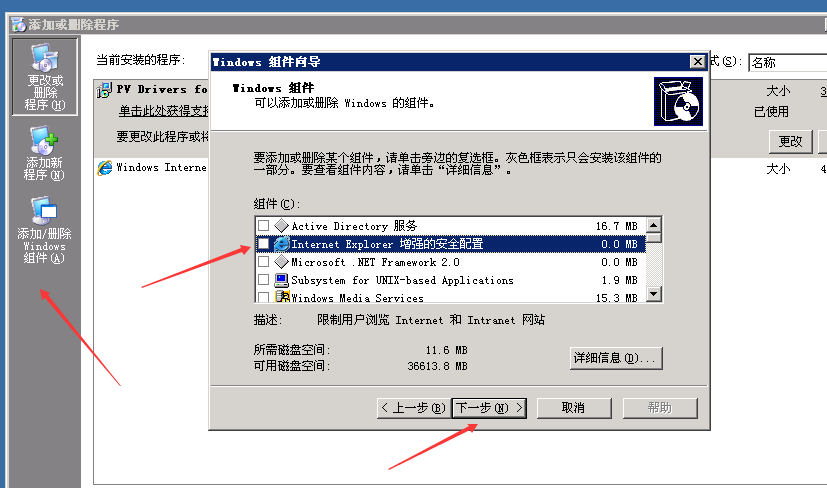
Task: Click the 组件(C) list label
Action: 276,204
